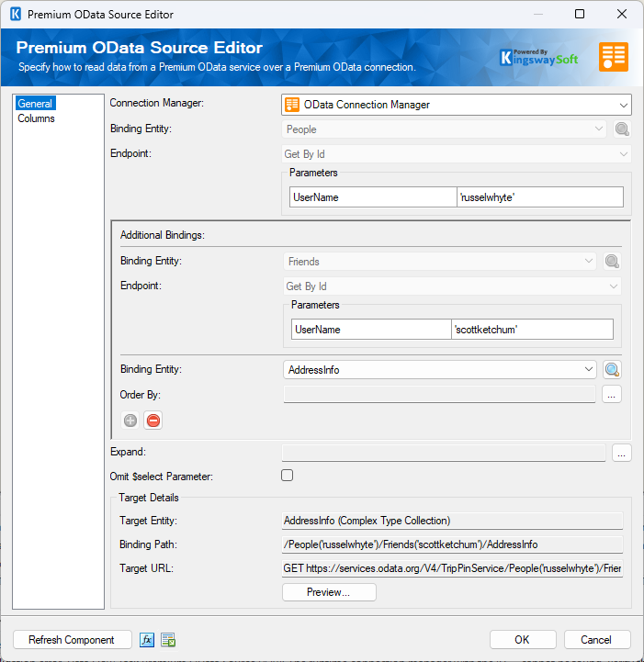
Task: Remove the binding with red minus icon
Action: coord(153,421)
